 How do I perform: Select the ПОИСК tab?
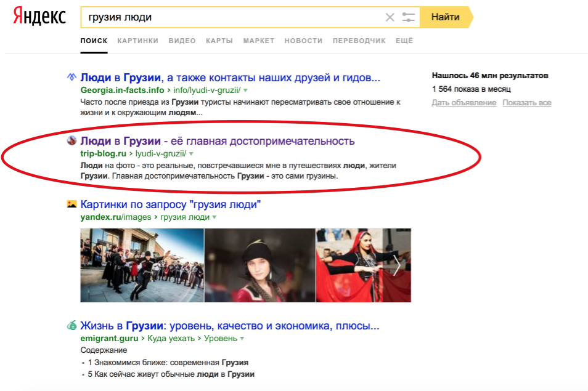point(94,41)
